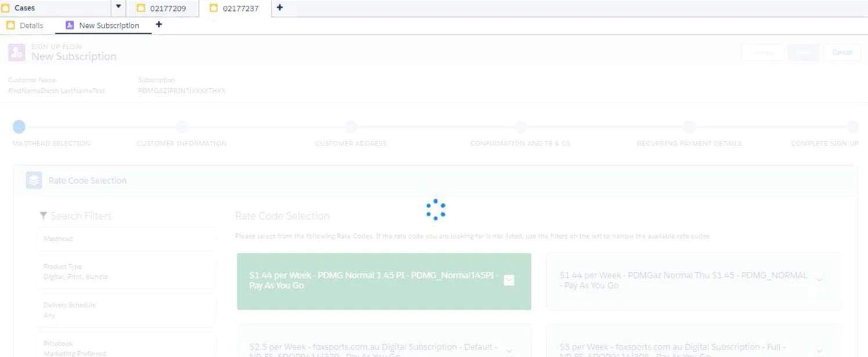This screenshot has height=357, width=868.
Task: Expand the $5 per Week foxsports card chevron
Action: pyautogui.click(x=819, y=351)
